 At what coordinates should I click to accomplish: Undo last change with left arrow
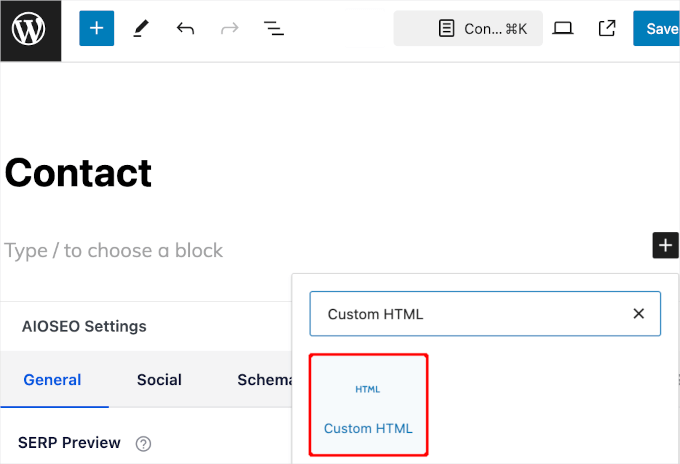coord(185,29)
